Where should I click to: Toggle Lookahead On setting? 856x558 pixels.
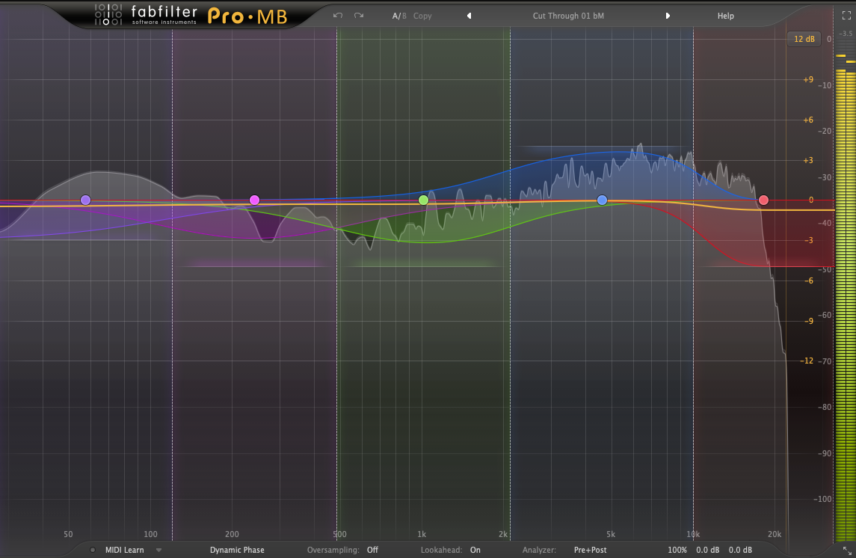coord(475,550)
